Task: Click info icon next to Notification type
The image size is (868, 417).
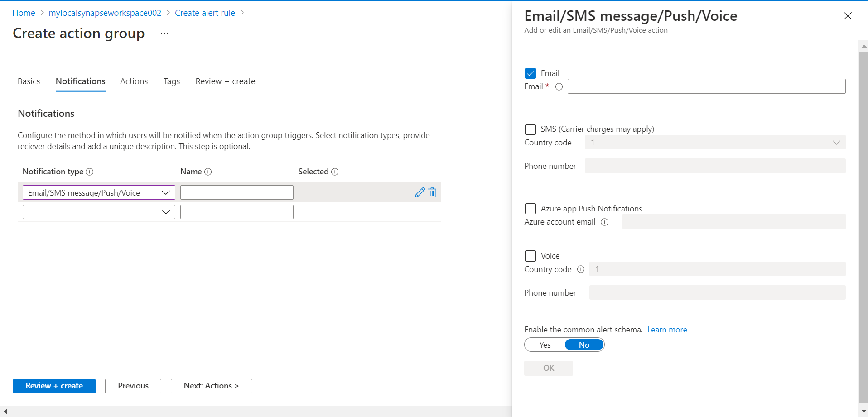Action: (x=90, y=172)
